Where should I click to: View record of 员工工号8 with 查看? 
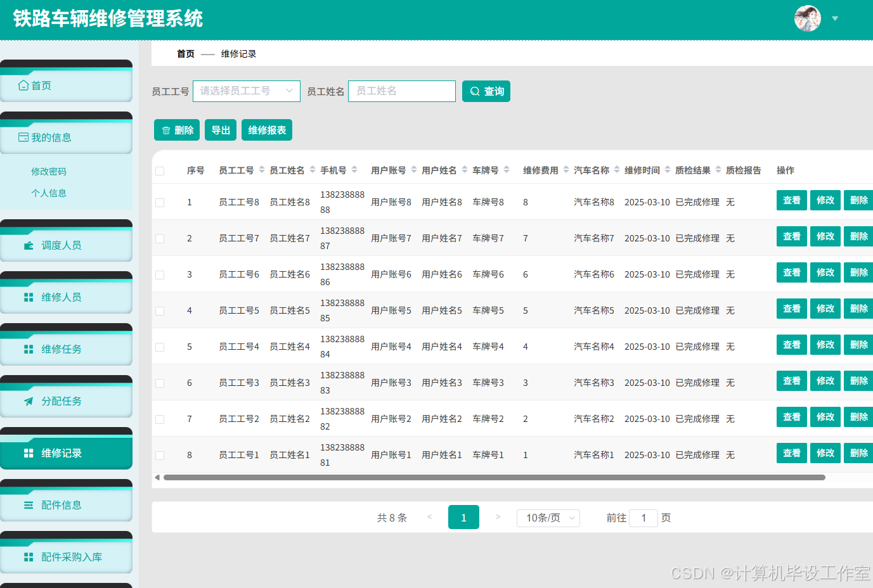pos(792,200)
